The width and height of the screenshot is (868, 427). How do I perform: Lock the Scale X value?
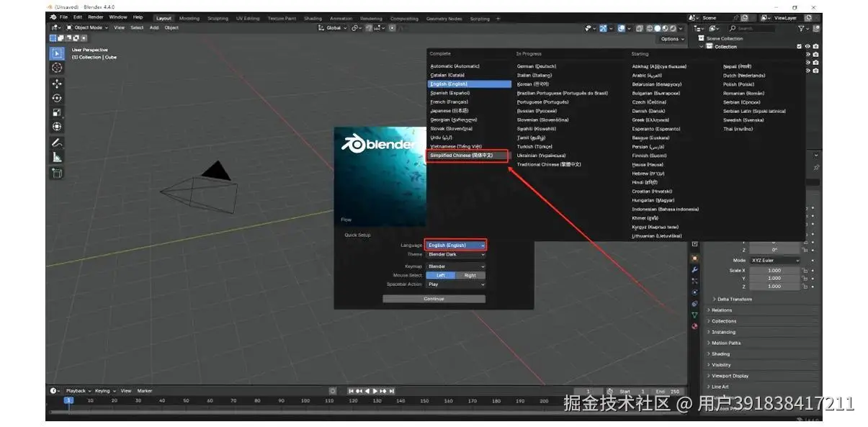tap(805, 271)
